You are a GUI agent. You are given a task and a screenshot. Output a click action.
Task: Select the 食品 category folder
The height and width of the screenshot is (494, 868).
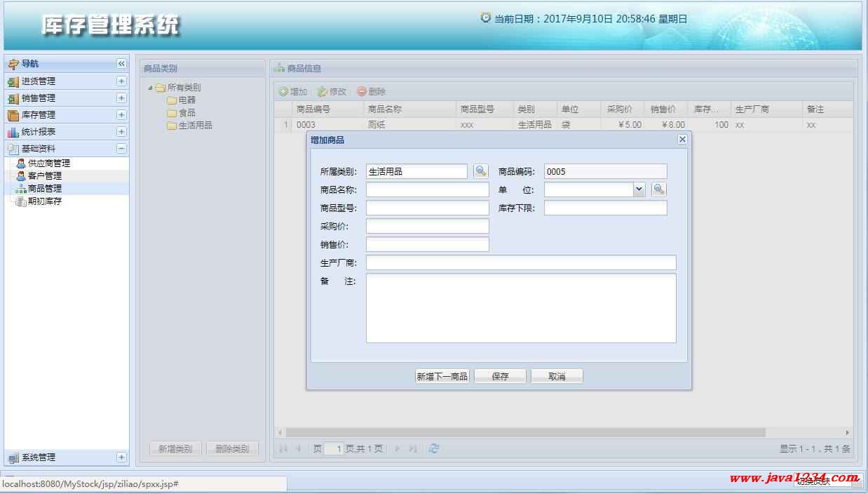pos(187,113)
